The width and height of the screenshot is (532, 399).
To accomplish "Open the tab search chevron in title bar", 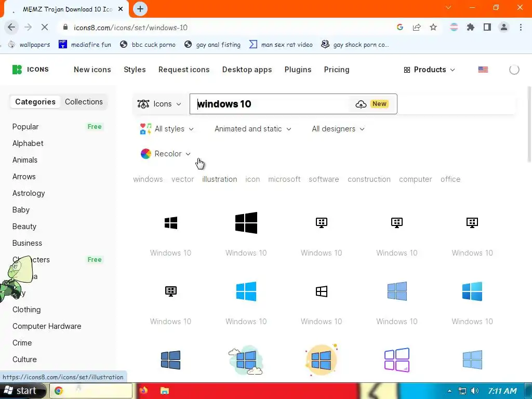I will (448, 7).
